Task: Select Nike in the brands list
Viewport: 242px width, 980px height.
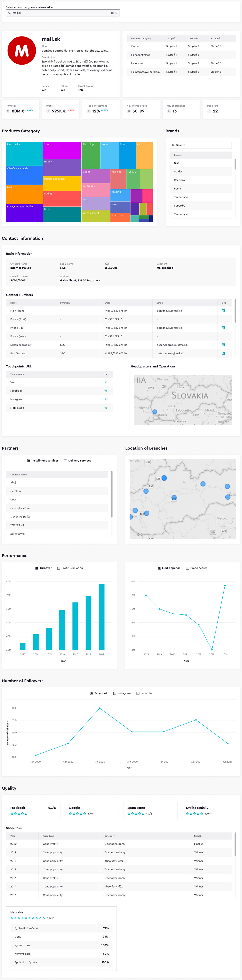Action: (x=201, y=163)
